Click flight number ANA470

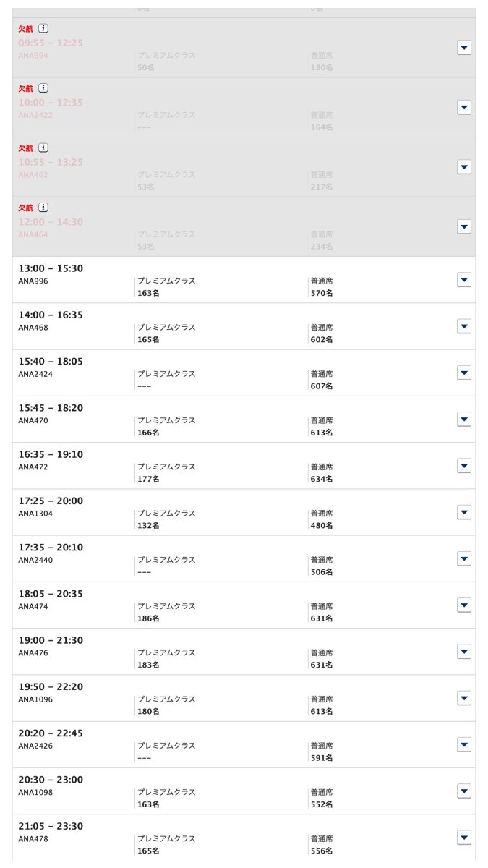33,420
